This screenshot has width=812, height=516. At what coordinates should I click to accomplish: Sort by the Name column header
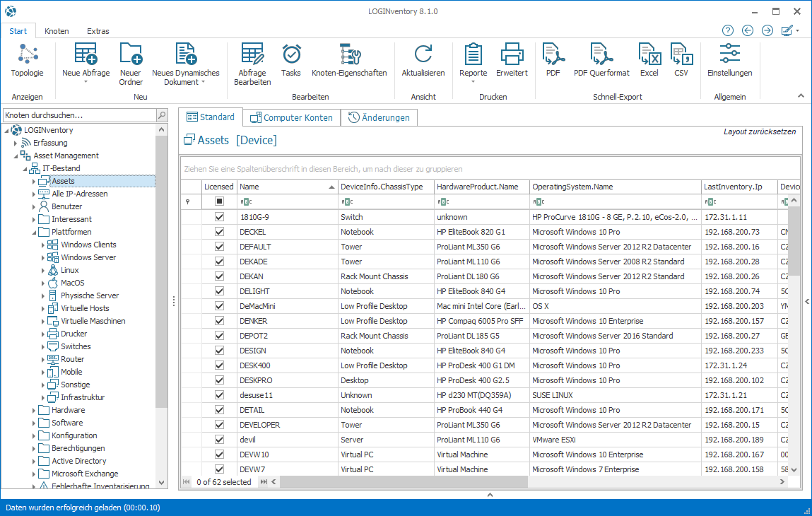(287, 187)
